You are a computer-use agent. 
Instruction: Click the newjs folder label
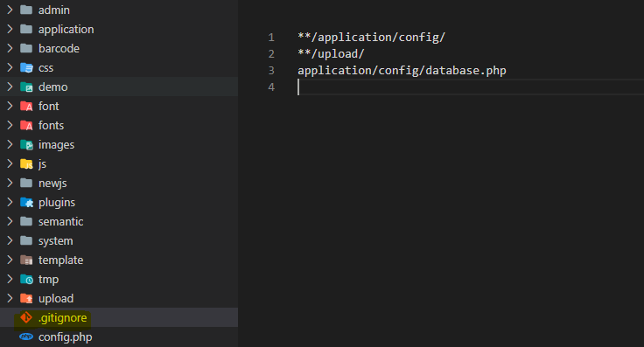pos(52,184)
